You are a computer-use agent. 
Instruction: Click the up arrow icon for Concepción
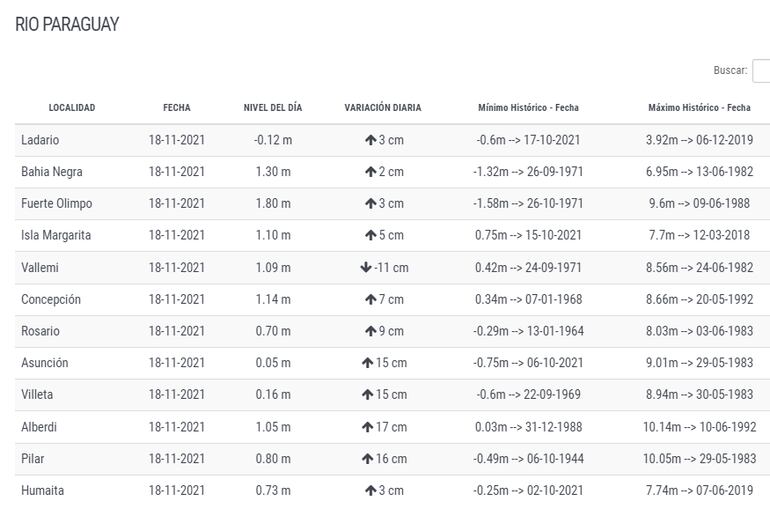coord(370,299)
